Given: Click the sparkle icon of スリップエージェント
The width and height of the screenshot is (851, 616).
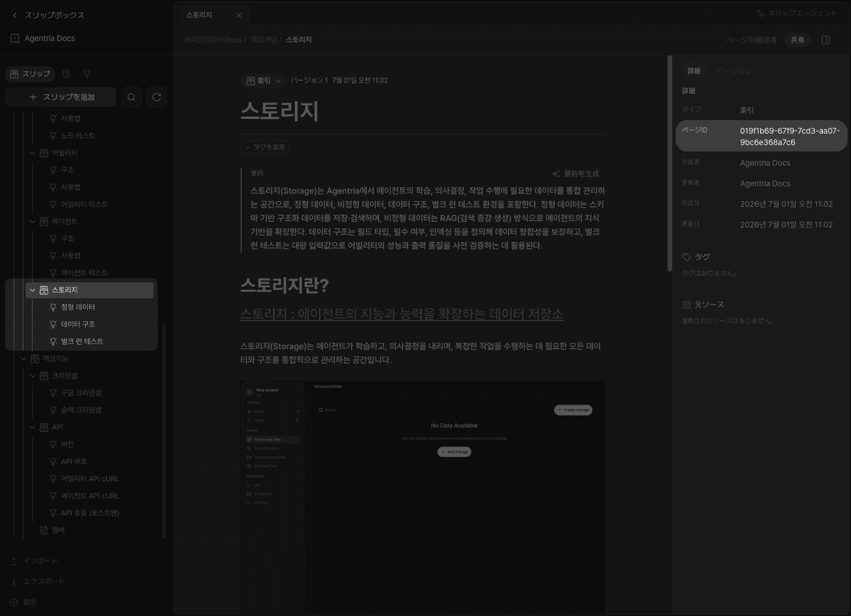Looking at the screenshot, I should (760, 13).
